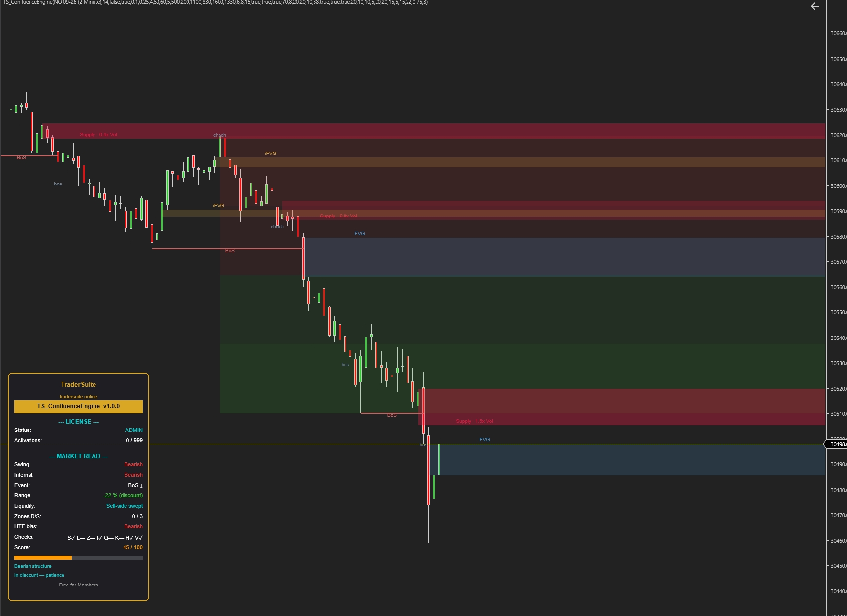Image resolution: width=847 pixels, height=616 pixels.
Task: Click the Swing Bearish value
Action: [x=133, y=464]
